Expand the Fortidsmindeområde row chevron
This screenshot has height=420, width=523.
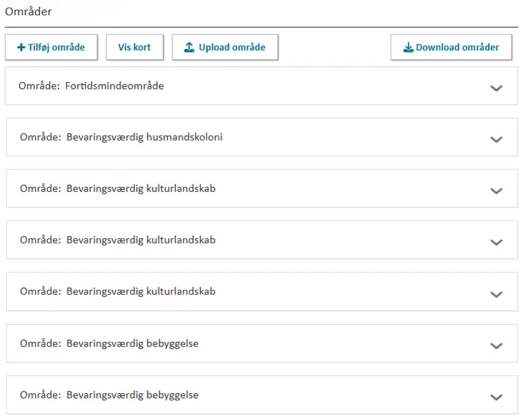coord(496,88)
